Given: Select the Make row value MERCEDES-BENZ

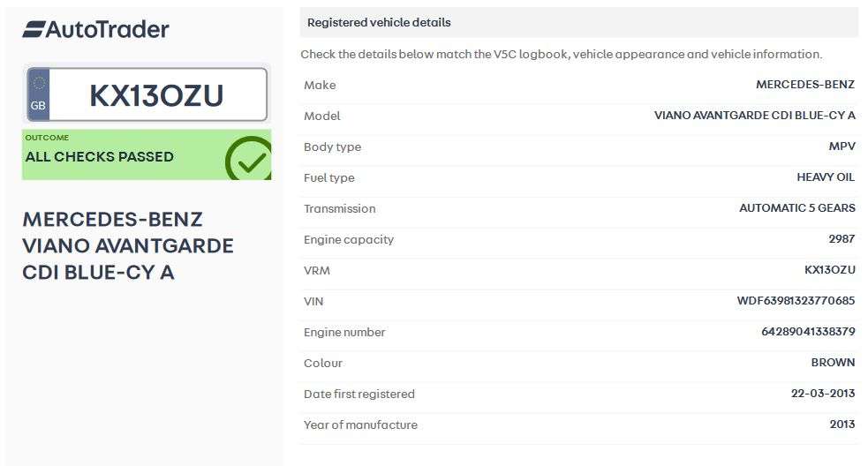Looking at the screenshot, I should 805,85.
